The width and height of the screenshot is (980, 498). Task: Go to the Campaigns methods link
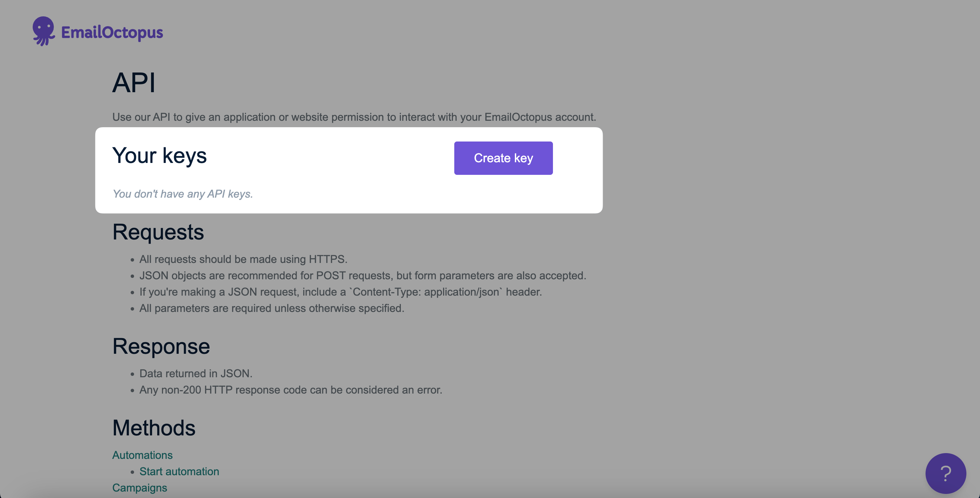click(x=140, y=488)
